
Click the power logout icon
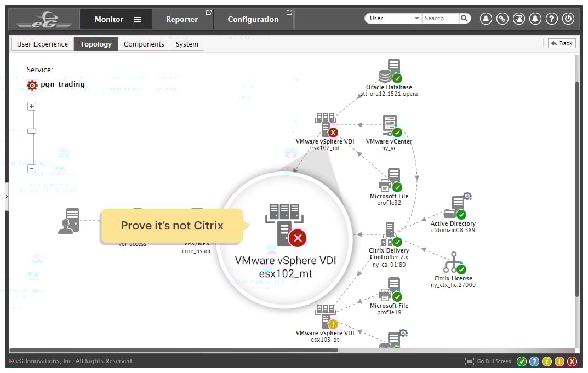coord(568,18)
